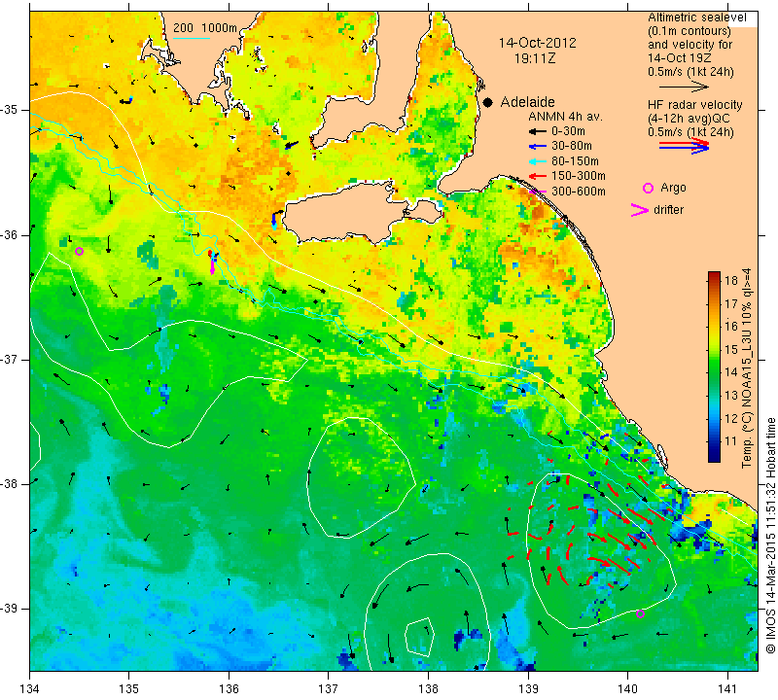This screenshot has height=700, width=778.
Task: Click the latitude axis label -35
Action: [x=10, y=110]
